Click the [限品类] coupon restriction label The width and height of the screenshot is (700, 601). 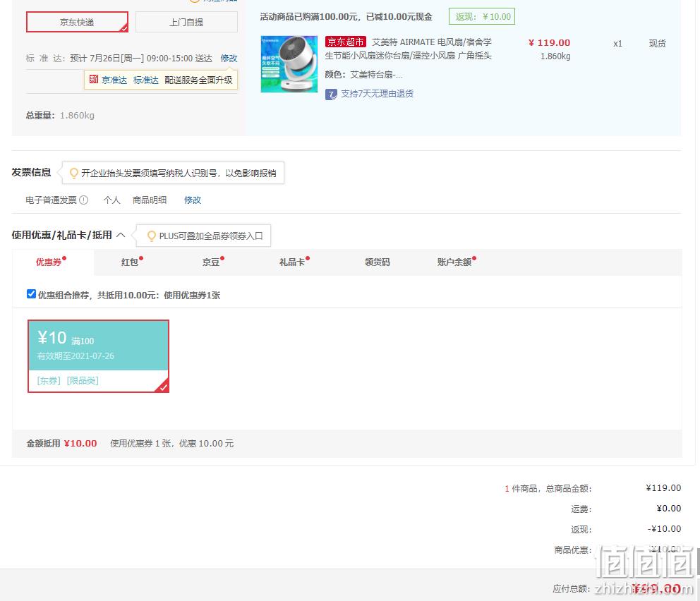pos(83,381)
